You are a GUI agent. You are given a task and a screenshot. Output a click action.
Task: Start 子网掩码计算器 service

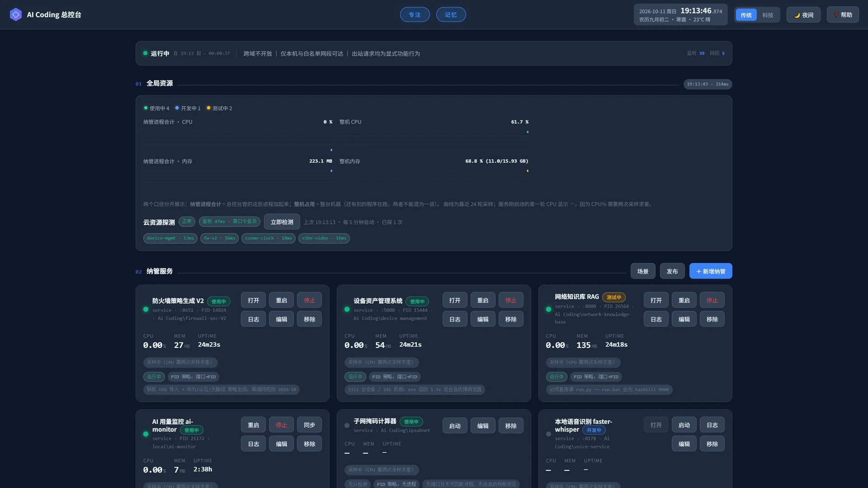(x=455, y=426)
